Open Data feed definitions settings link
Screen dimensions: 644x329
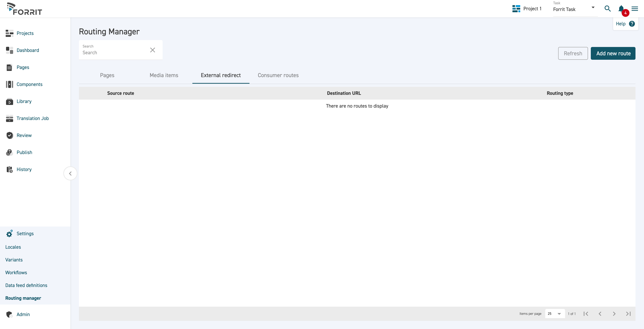pyautogui.click(x=26, y=285)
